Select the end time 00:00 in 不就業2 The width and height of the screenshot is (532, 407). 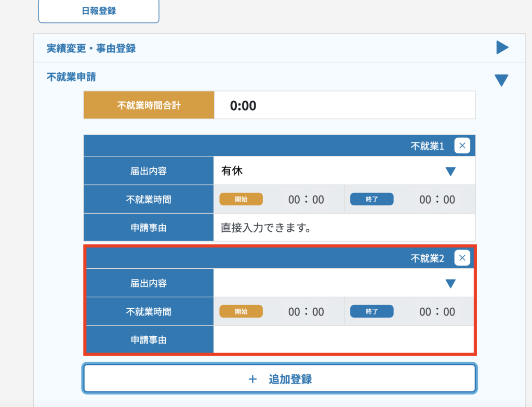[437, 311]
